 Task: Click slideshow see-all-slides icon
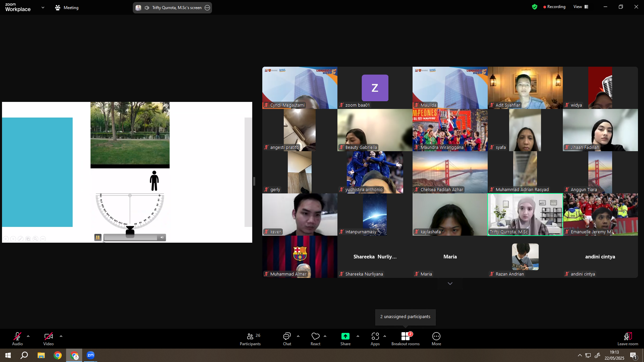[28, 239]
